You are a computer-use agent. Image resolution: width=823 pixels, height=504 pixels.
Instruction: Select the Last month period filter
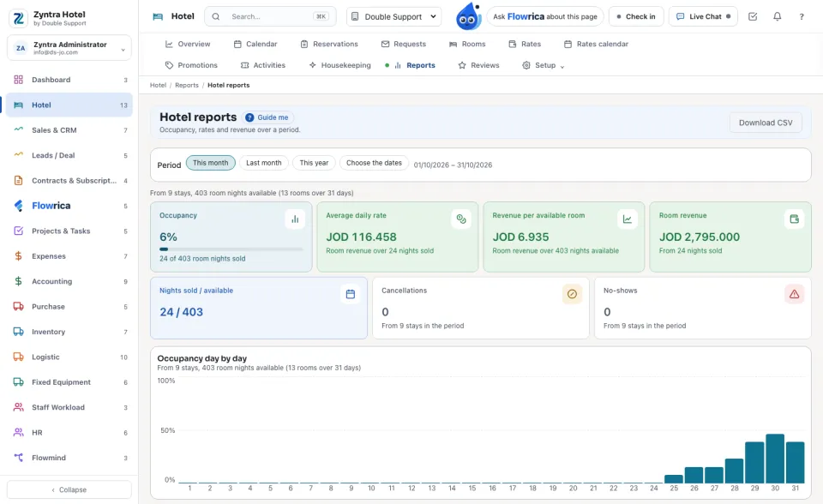tap(263, 163)
